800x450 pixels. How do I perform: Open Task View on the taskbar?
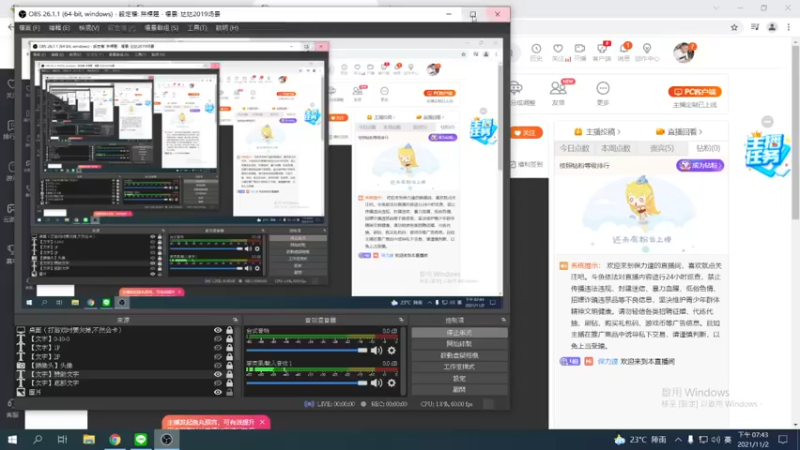pos(62,439)
